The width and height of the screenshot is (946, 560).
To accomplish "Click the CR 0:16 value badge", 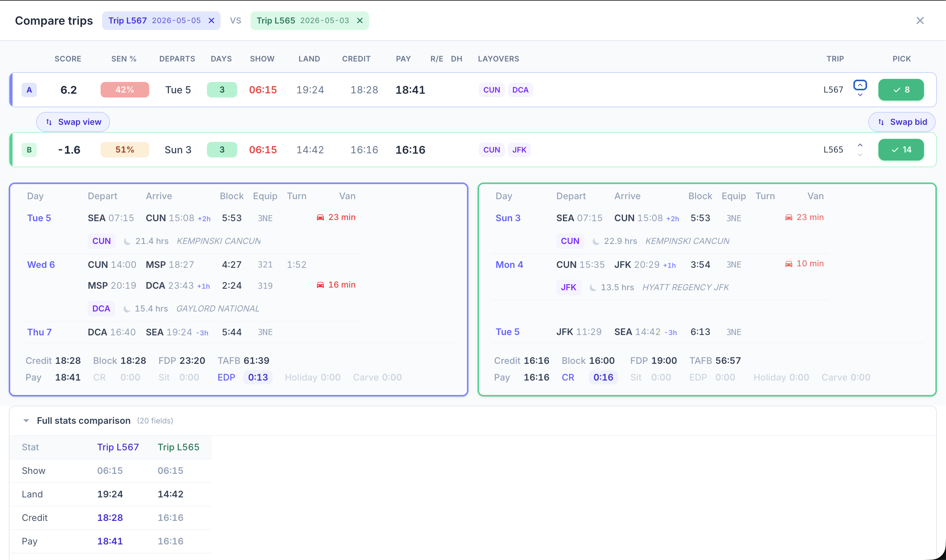I will pos(603,378).
